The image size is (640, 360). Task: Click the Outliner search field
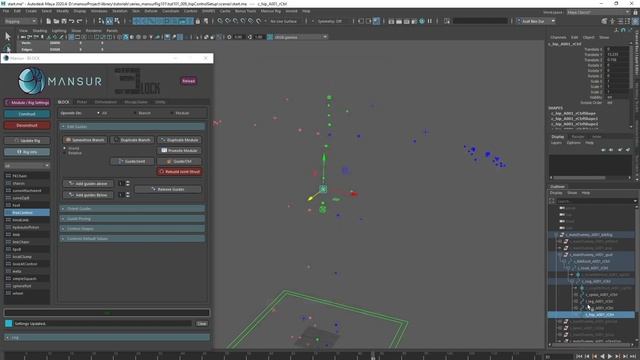pyautogui.click(x=596, y=201)
